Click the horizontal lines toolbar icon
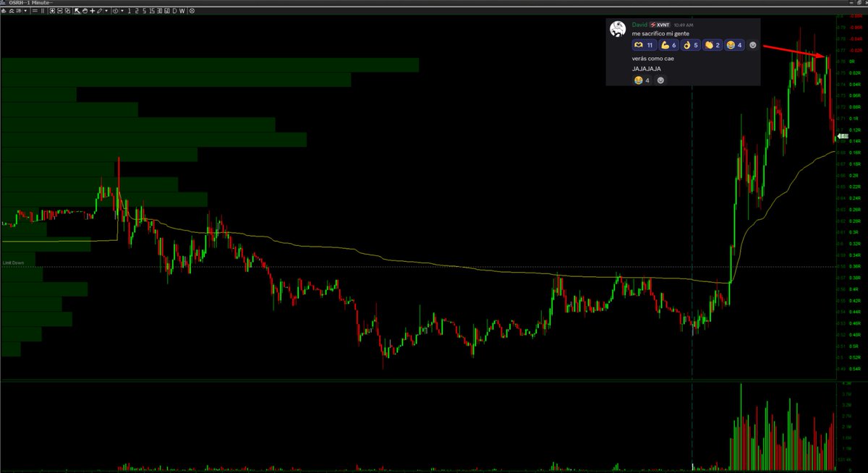The image size is (868, 473). pos(35,11)
